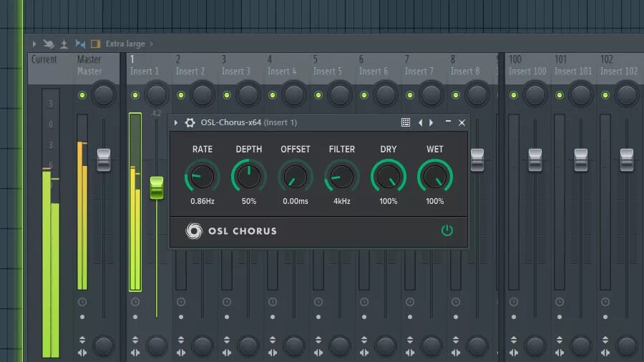Click the Insert 7 latency clock icon

click(410, 302)
